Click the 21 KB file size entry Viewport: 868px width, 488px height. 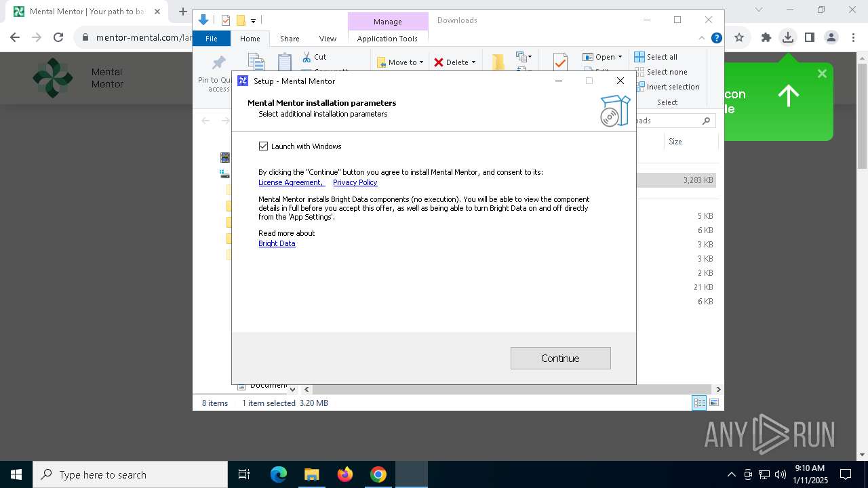703,287
